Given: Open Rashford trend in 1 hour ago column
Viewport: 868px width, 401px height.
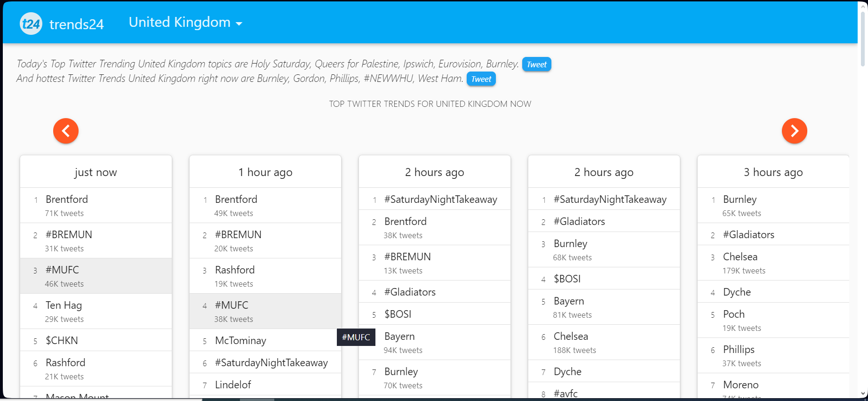Looking at the screenshot, I should [235, 270].
